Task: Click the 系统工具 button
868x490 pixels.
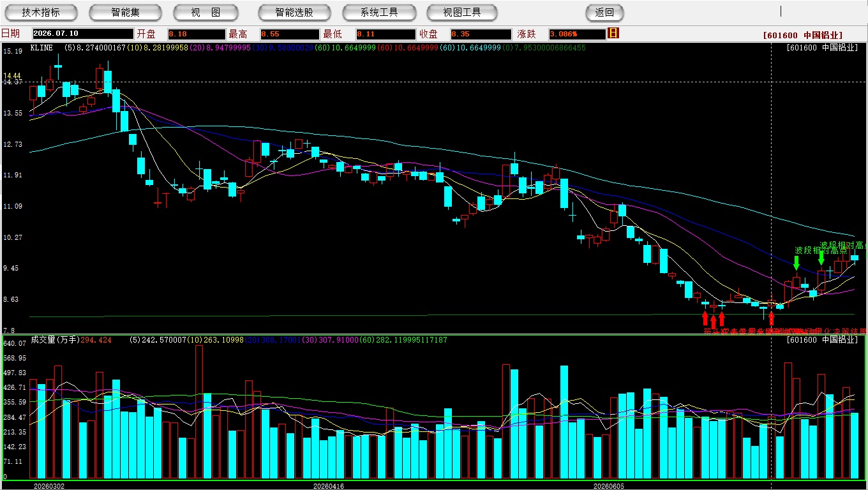Action: point(379,12)
